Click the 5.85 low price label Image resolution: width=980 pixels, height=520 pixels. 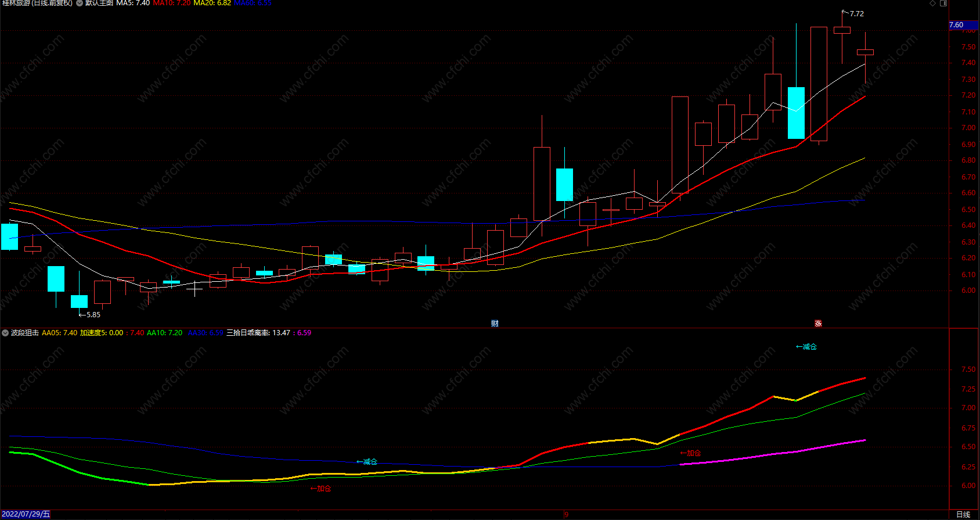[x=93, y=314]
